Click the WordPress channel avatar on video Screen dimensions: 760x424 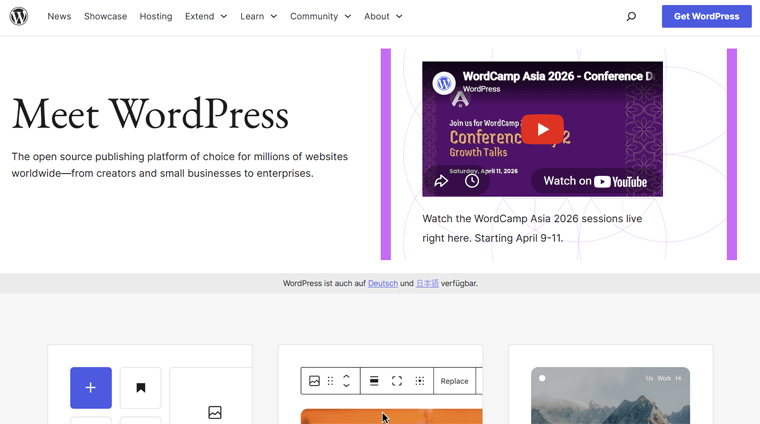[x=444, y=83]
